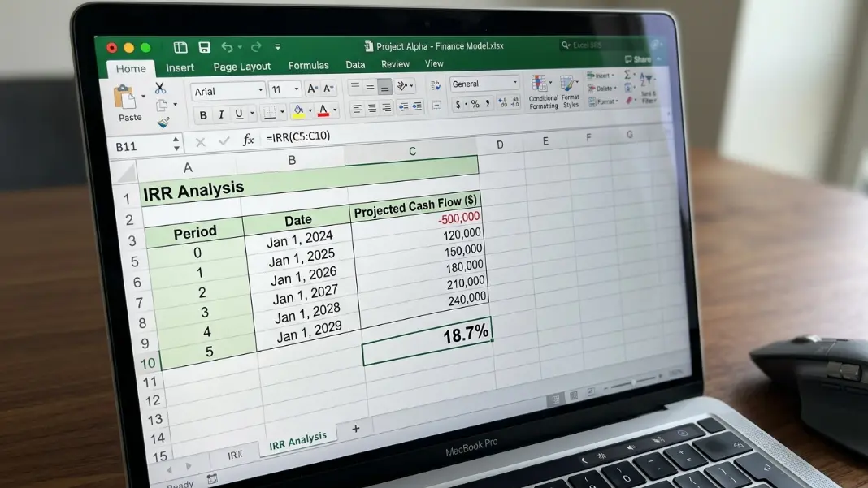Image resolution: width=868 pixels, height=488 pixels.
Task: Click the Paste clipboard icon
Action: pos(125,97)
